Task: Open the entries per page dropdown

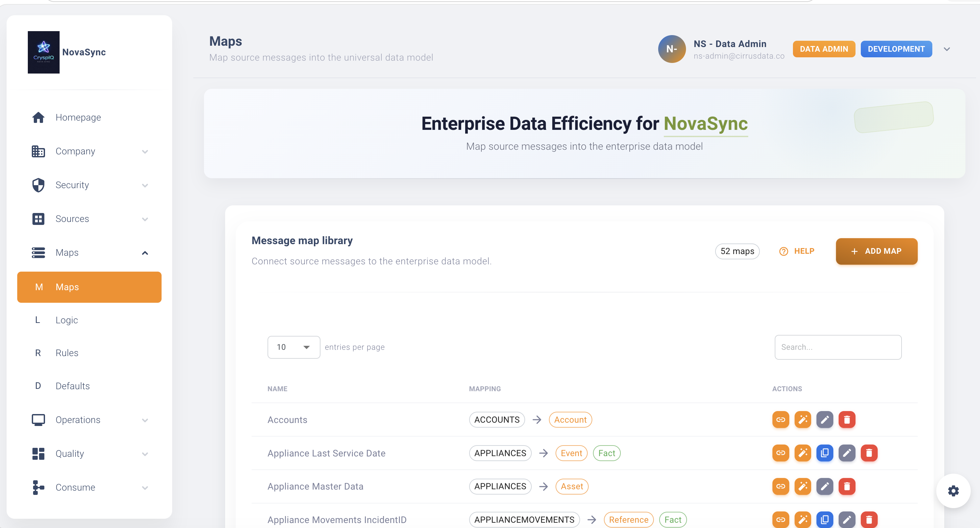Action: pos(294,347)
